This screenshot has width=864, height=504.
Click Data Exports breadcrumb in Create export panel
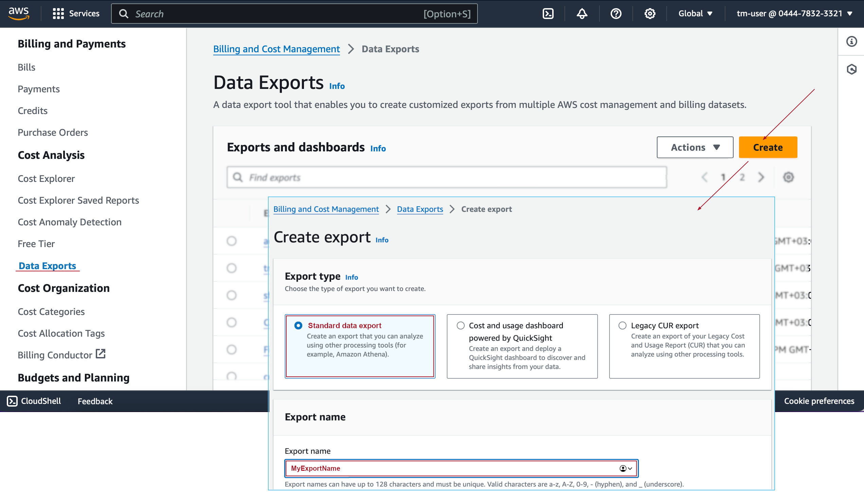click(x=420, y=209)
